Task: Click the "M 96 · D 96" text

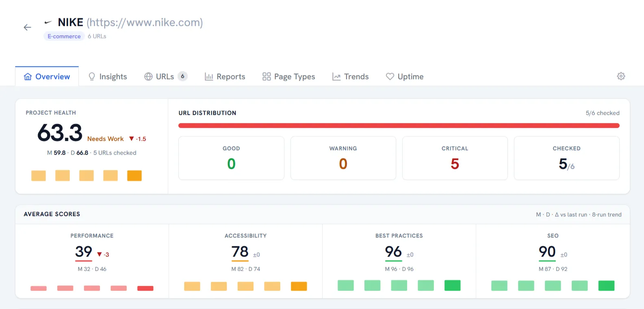Action: click(399, 269)
